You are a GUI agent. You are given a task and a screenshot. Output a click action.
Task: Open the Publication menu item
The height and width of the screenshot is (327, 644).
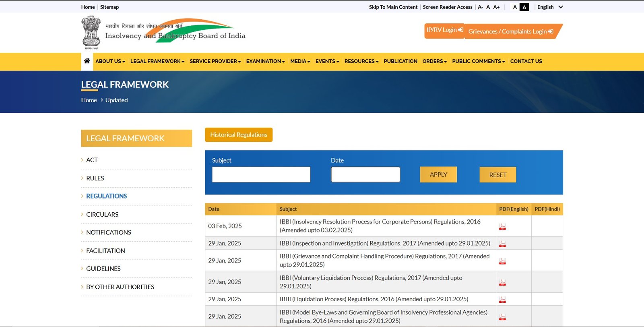(400, 61)
